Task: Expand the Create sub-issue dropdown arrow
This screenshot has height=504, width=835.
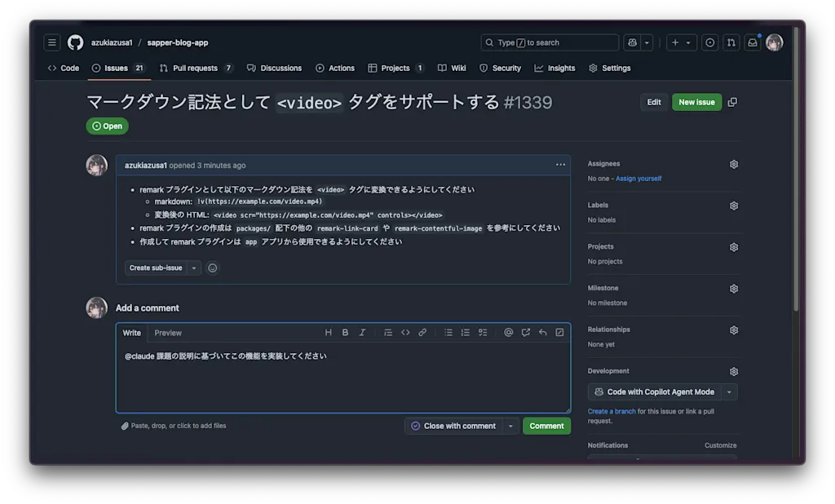Action: tap(194, 268)
